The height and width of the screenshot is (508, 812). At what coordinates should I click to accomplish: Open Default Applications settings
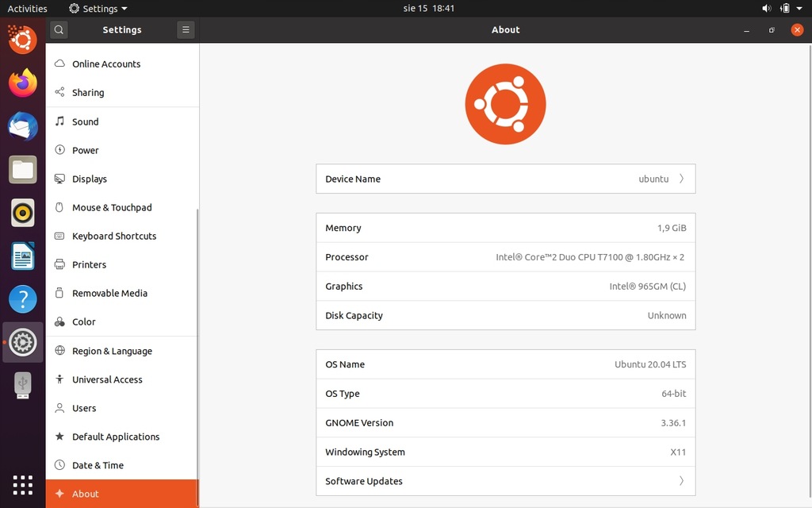click(122, 437)
